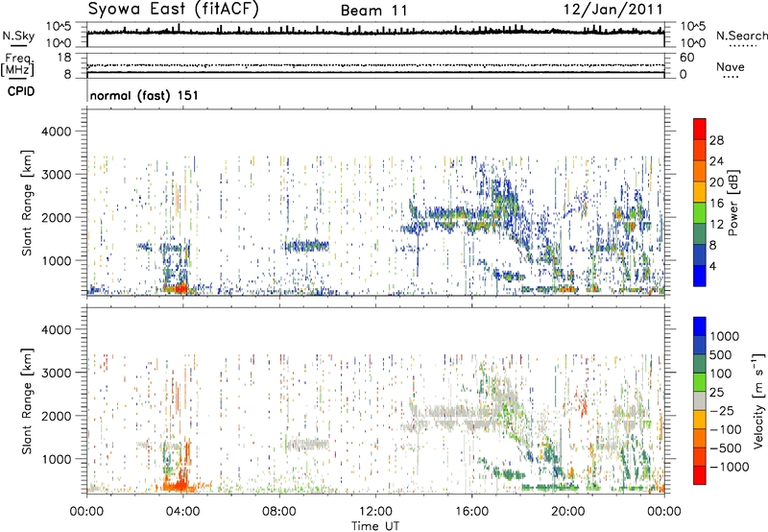Click the '2000' tick of the power panel
Viewport: 768px width, 532px height.
click(x=56, y=217)
